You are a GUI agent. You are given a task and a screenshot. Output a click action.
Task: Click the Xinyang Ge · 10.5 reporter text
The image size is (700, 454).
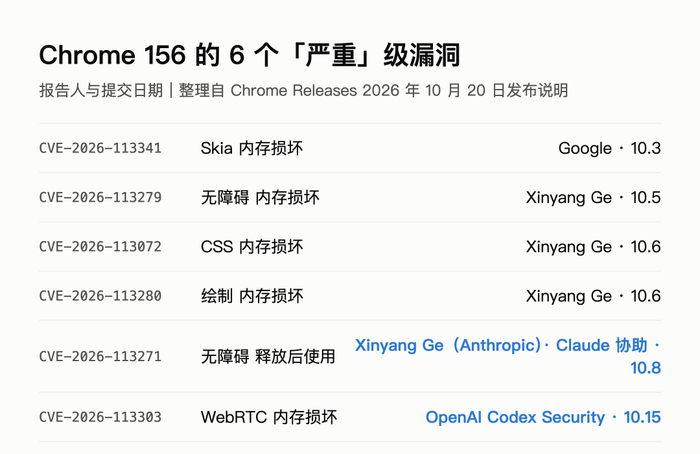(593, 197)
